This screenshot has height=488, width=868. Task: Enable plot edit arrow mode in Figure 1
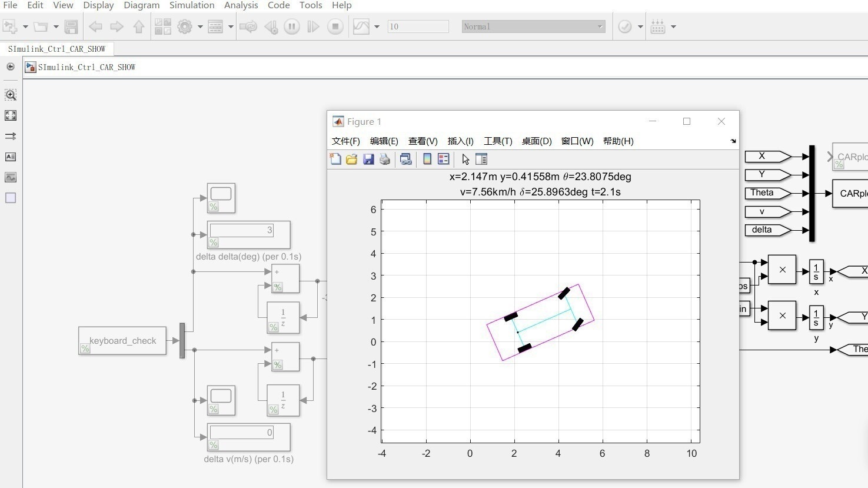click(x=464, y=159)
